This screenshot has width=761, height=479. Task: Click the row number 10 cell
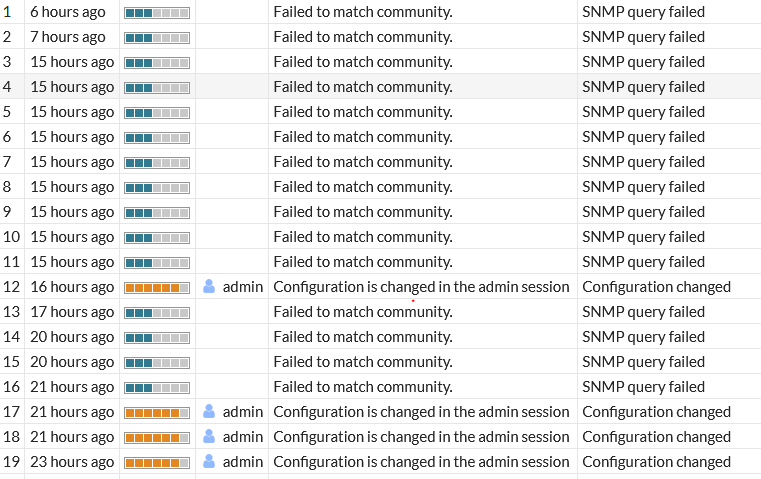(x=11, y=236)
